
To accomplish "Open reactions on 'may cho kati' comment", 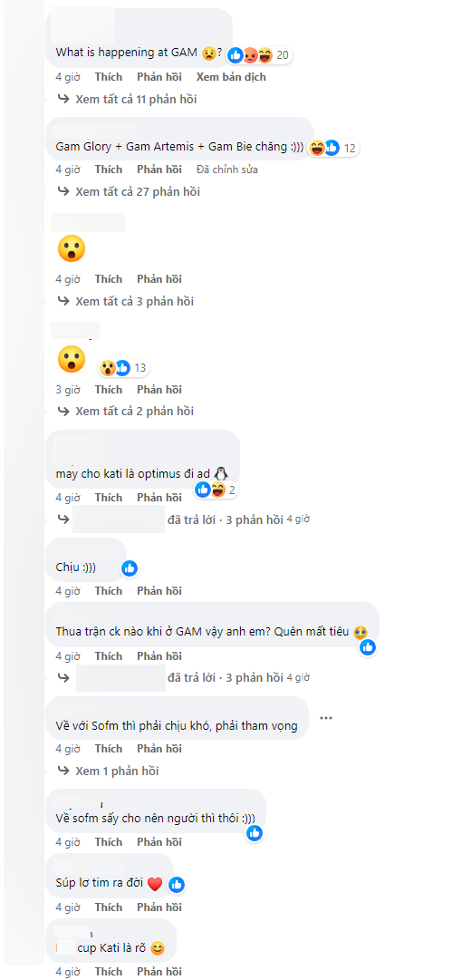I will (216, 490).
